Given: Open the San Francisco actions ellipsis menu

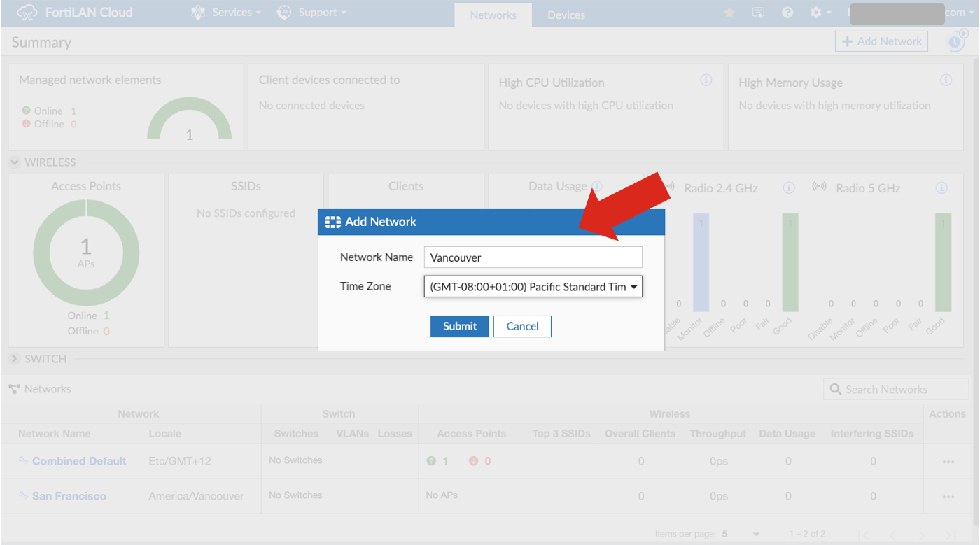Looking at the screenshot, I should pos(948,496).
